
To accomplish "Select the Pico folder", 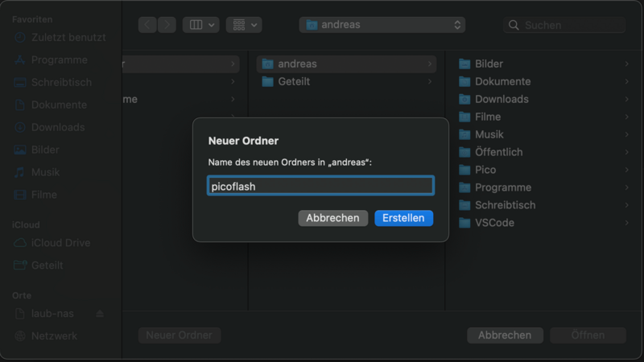I will pyautogui.click(x=485, y=170).
